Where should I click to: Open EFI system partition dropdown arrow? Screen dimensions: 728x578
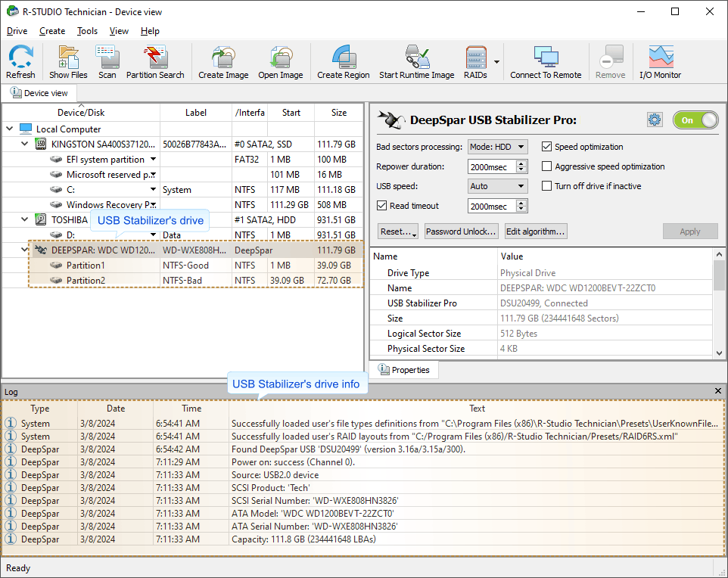coord(153,159)
